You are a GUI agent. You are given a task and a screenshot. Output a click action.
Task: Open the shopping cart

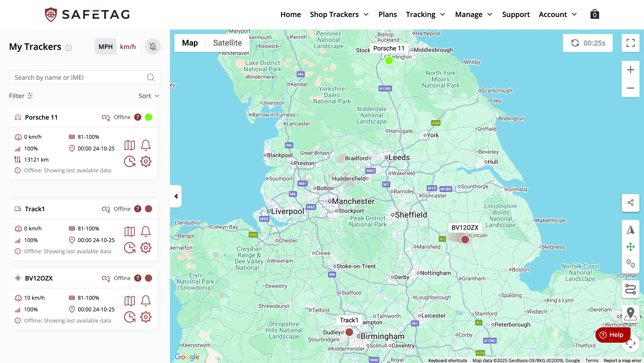[x=595, y=14]
